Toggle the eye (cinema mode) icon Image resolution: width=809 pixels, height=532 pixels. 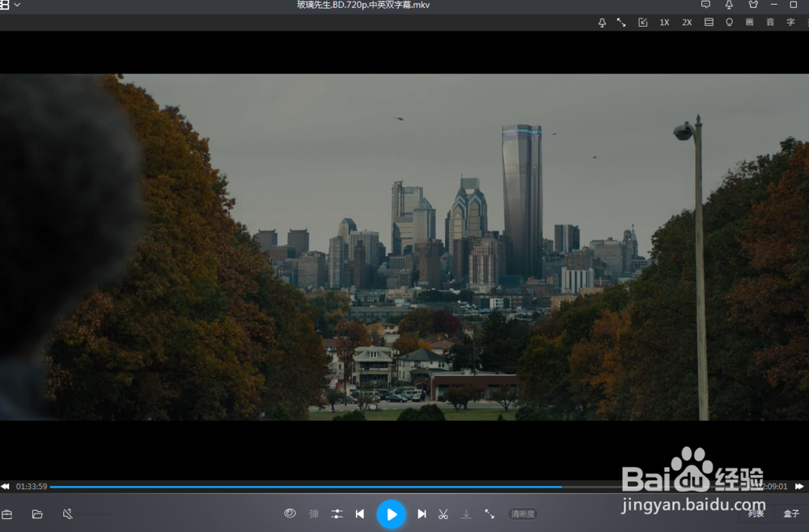[290, 513]
